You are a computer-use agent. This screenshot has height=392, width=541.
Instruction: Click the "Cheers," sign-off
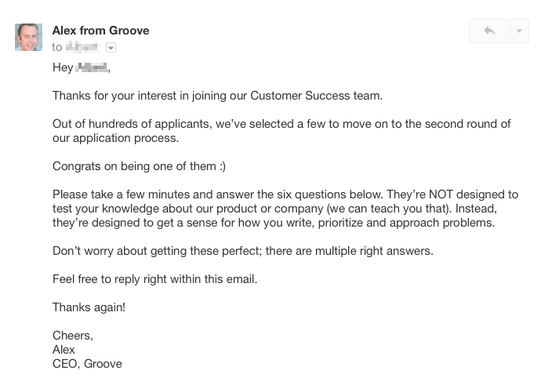tap(72, 336)
